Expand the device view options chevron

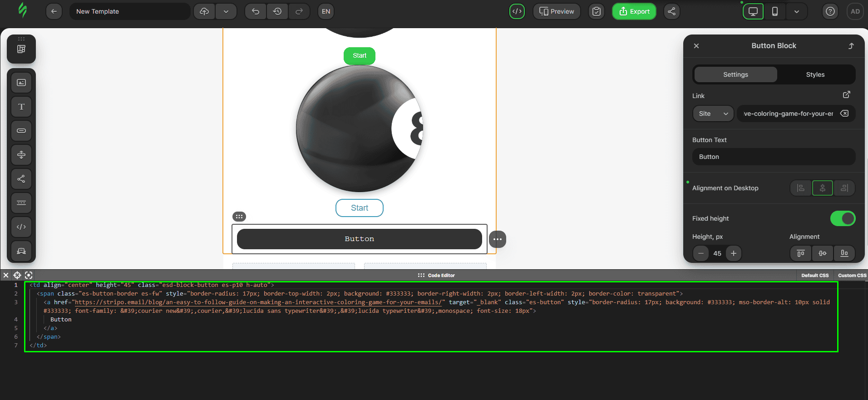[796, 11]
